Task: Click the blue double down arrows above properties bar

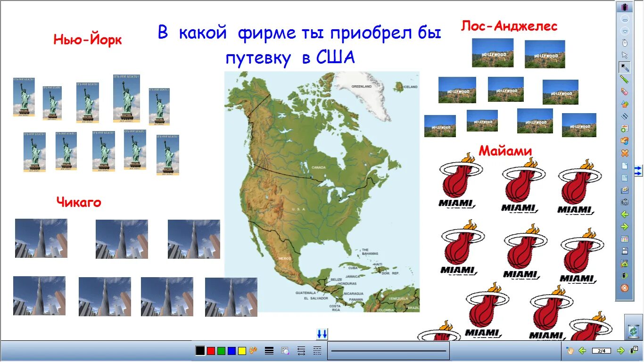Action: (x=322, y=334)
